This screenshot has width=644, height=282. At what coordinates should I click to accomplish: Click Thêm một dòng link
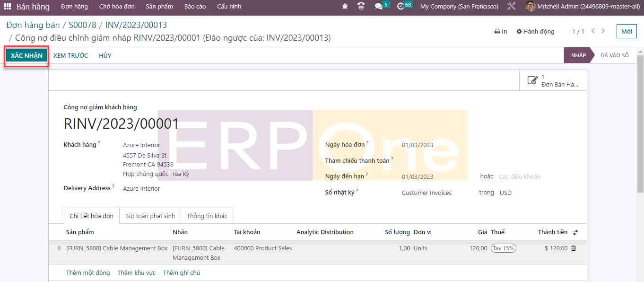coord(88,273)
